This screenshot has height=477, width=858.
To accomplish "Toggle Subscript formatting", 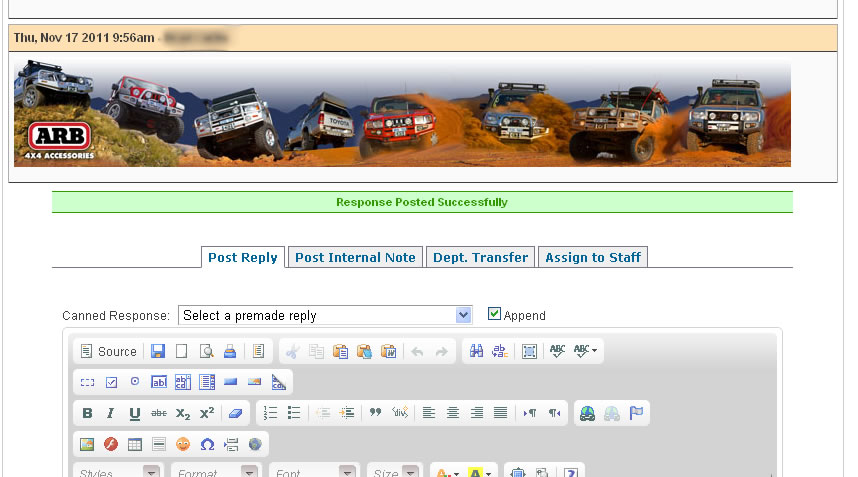I will [183, 414].
